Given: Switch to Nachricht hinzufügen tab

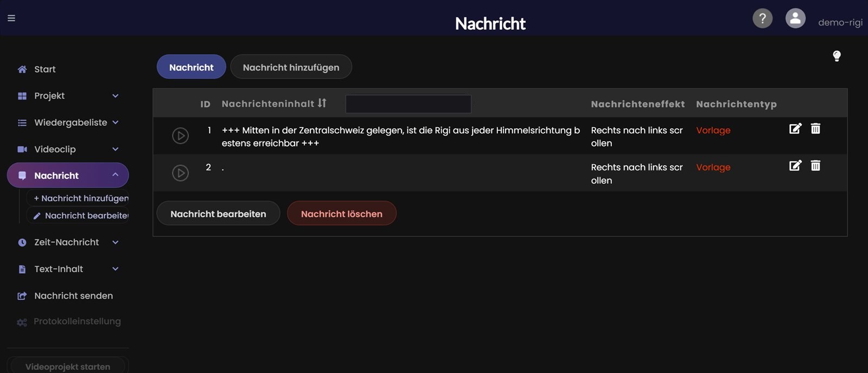Looking at the screenshot, I should [x=291, y=67].
